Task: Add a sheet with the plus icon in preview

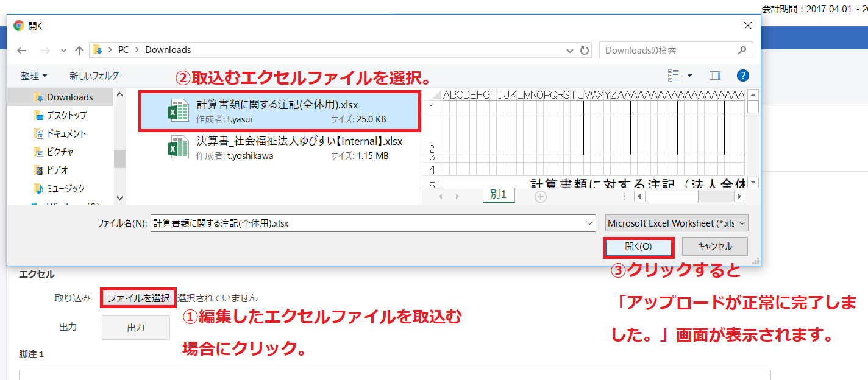Action: [x=540, y=196]
